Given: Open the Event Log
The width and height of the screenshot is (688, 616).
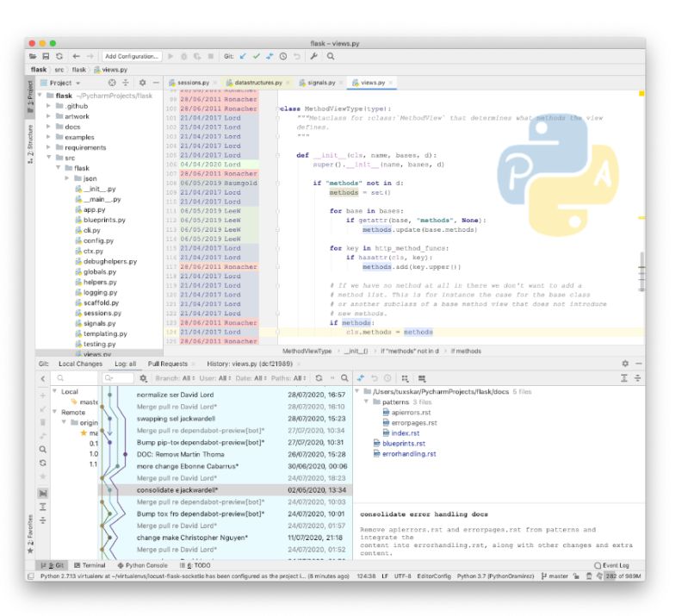Looking at the screenshot, I should 611,565.
